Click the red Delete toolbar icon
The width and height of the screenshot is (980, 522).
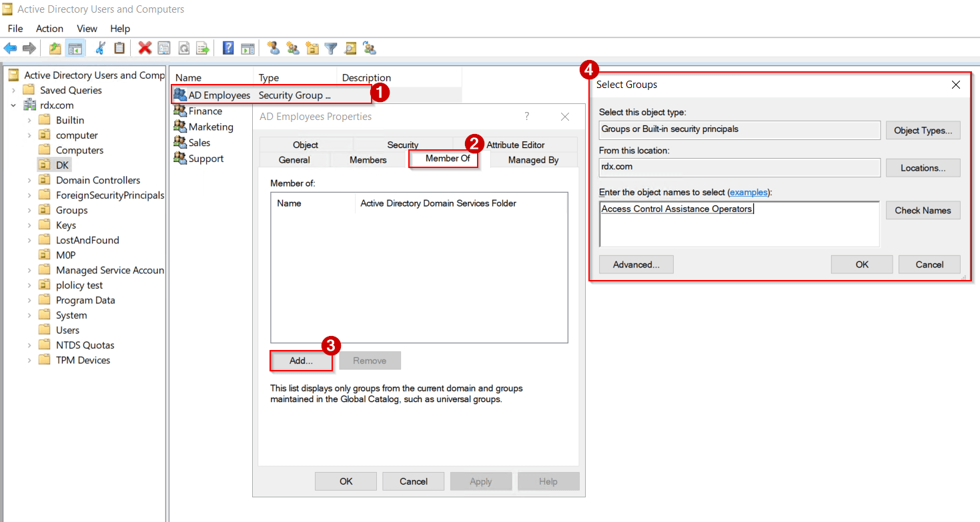(144, 47)
